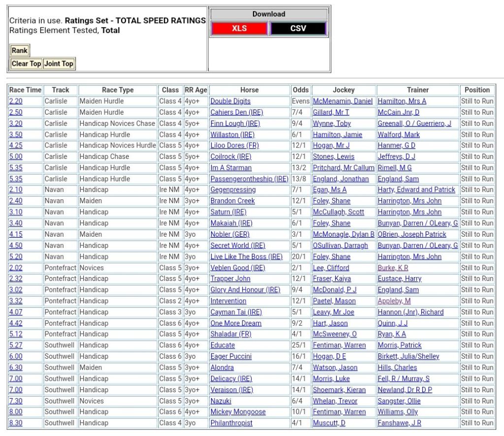This screenshot has width=504, height=436.
Task: Open the 2.20 Carlisle race time link
Action: click(x=16, y=101)
